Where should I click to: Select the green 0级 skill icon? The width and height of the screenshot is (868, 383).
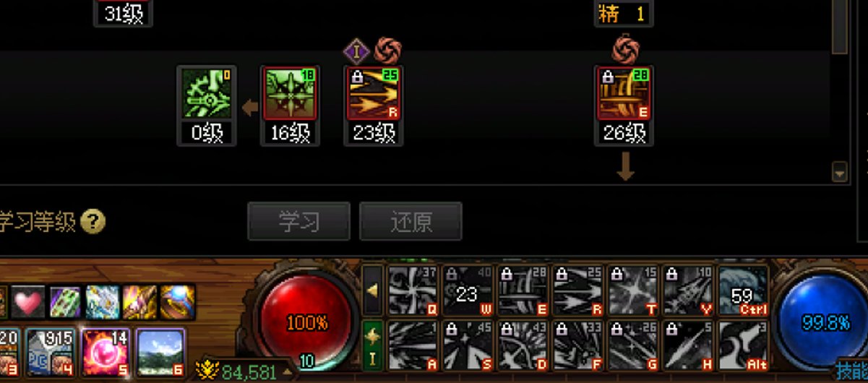tap(207, 93)
